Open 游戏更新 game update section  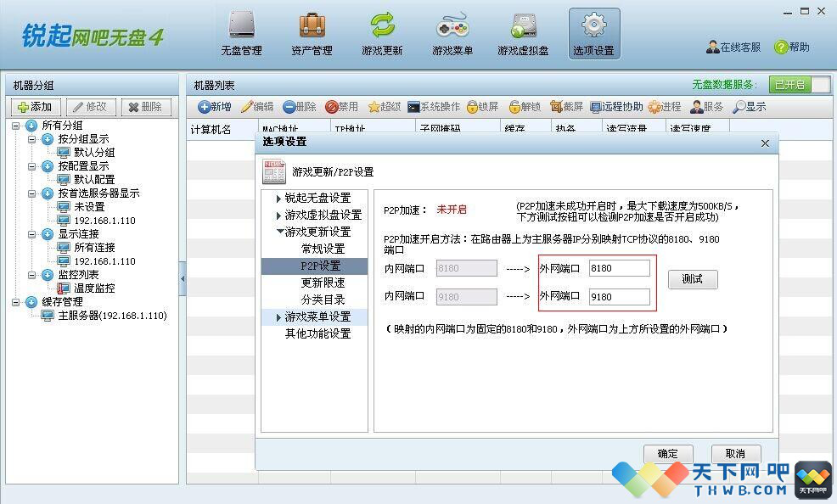(382, 34)
